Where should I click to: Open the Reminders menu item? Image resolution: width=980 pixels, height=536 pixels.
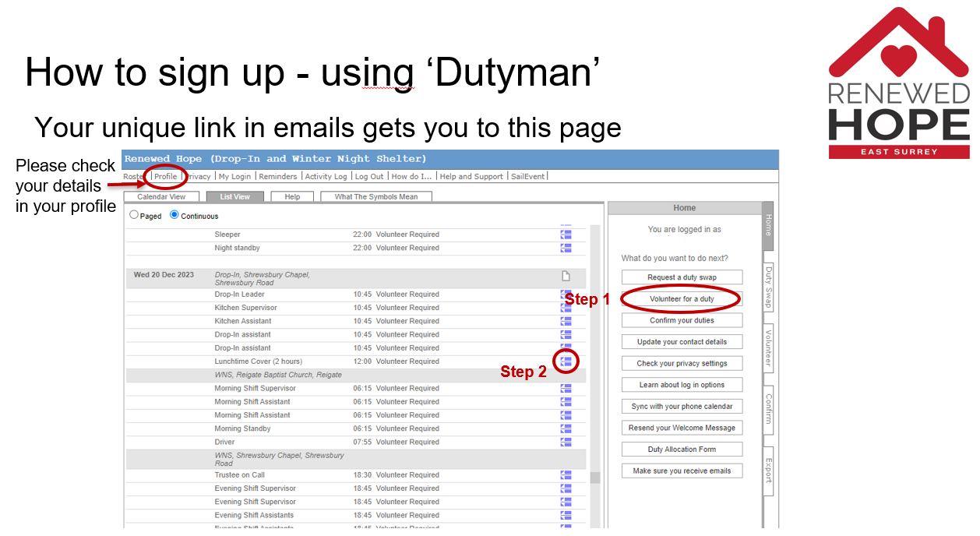pyautogui.click(x=278, y=177)
